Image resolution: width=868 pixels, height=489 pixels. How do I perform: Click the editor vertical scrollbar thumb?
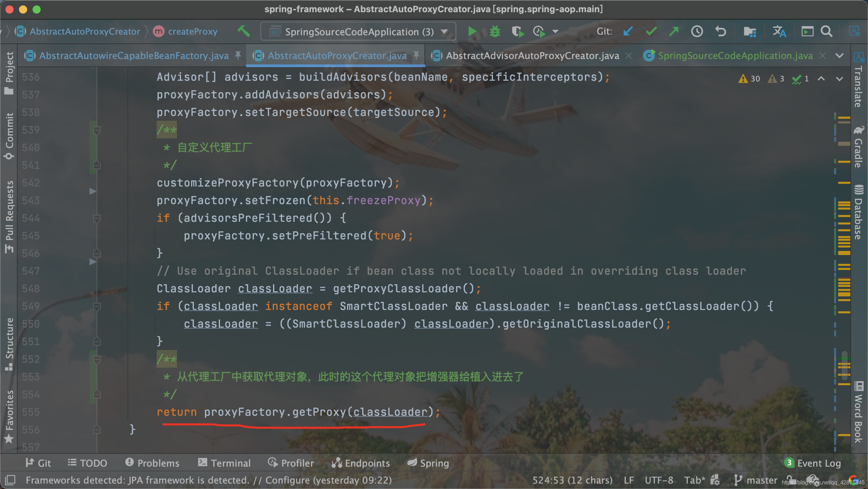pyautogui.click(x=844, y=366)
